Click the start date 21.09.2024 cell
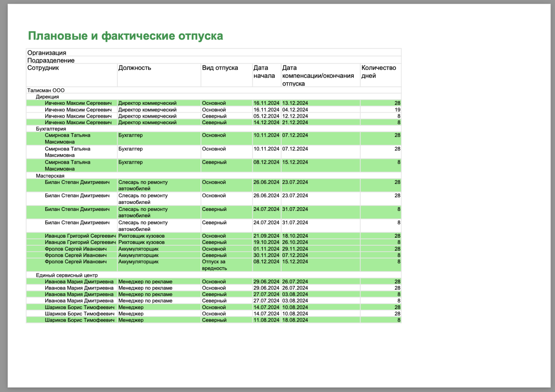This screenshot has width=555, height=392. [266, 236]
